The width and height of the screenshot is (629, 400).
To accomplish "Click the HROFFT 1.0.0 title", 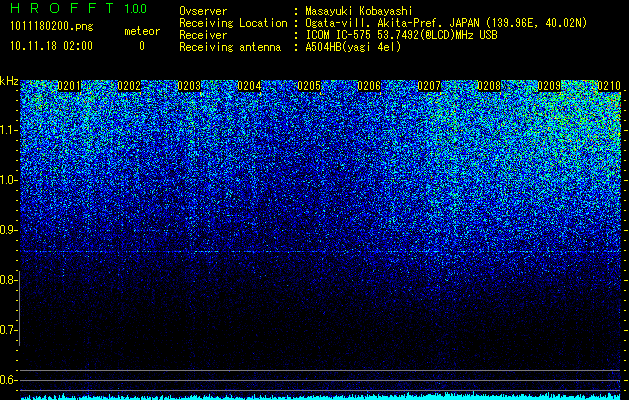I will click(78, 8).
